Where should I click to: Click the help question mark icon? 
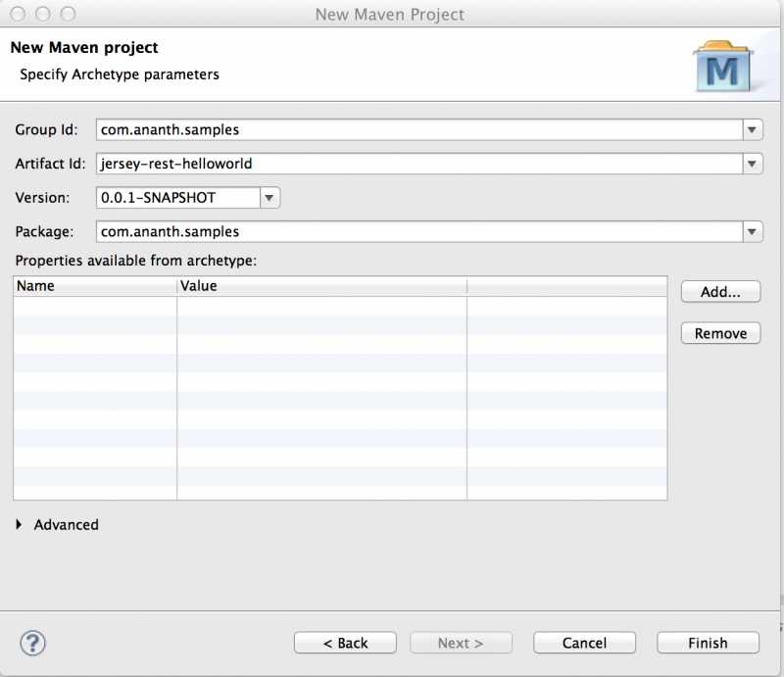(32, 643)
